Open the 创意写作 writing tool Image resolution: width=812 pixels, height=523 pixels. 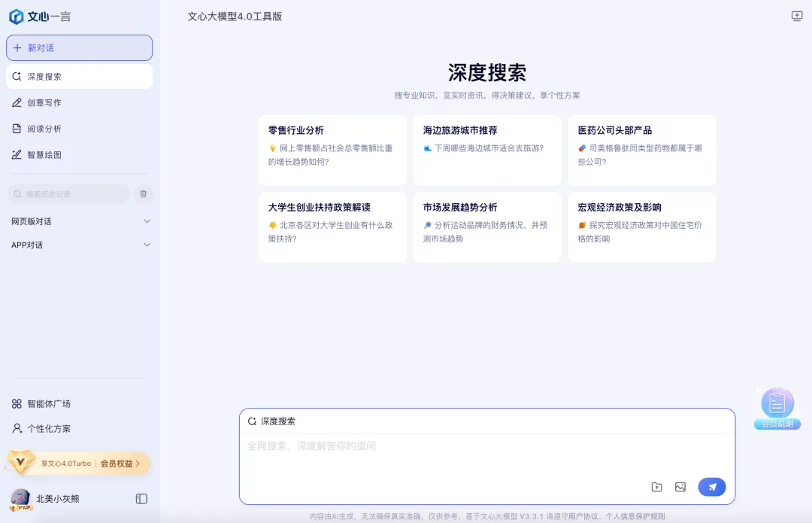tap(46, 102)
